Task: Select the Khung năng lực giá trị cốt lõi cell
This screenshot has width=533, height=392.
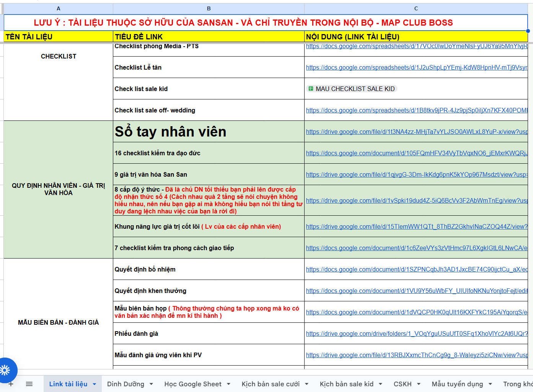Action: click(x=209, y=226)
